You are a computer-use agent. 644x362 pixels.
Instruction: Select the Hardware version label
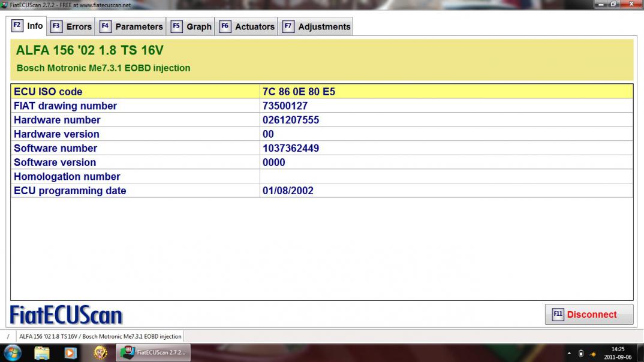click(57, 134)
